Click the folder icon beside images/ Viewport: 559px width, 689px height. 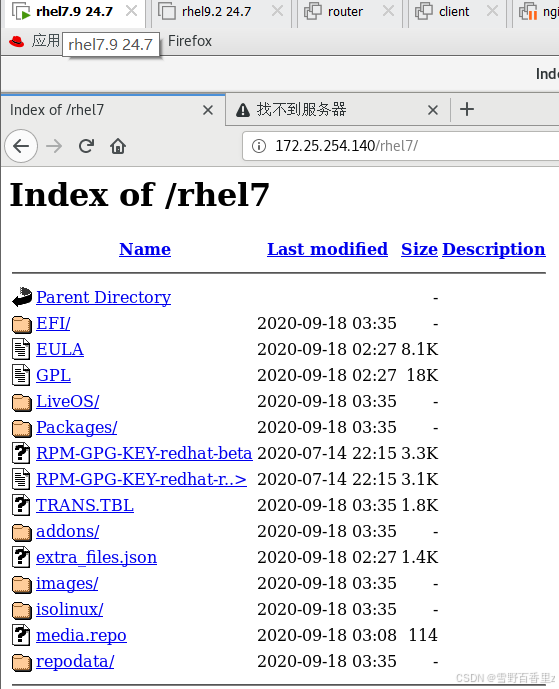tap(22, 584)
